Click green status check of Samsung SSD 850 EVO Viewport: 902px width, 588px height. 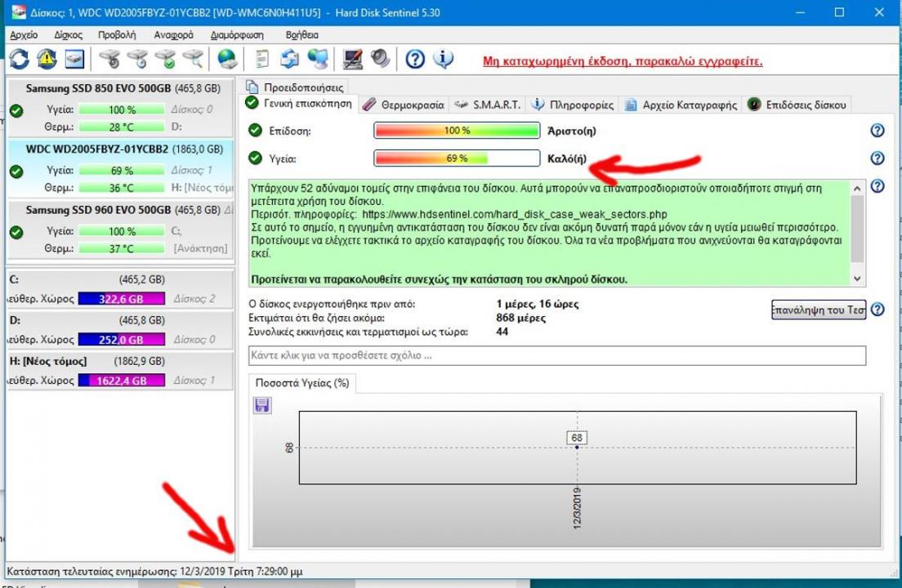16,110
